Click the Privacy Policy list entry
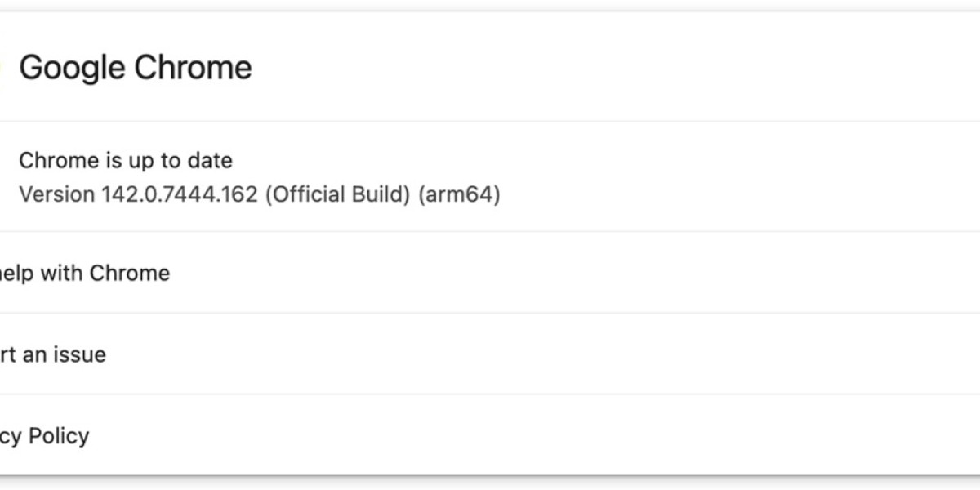980x490 pixels. click(x=45, y=435)
